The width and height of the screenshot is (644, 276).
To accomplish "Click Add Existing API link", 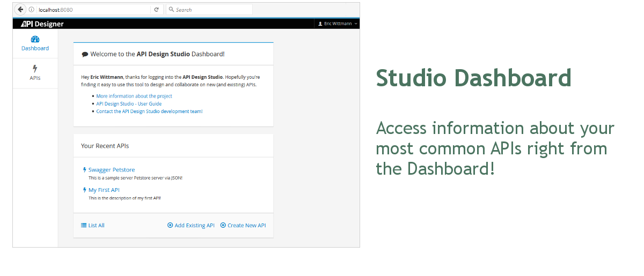I will pos(194,226).
